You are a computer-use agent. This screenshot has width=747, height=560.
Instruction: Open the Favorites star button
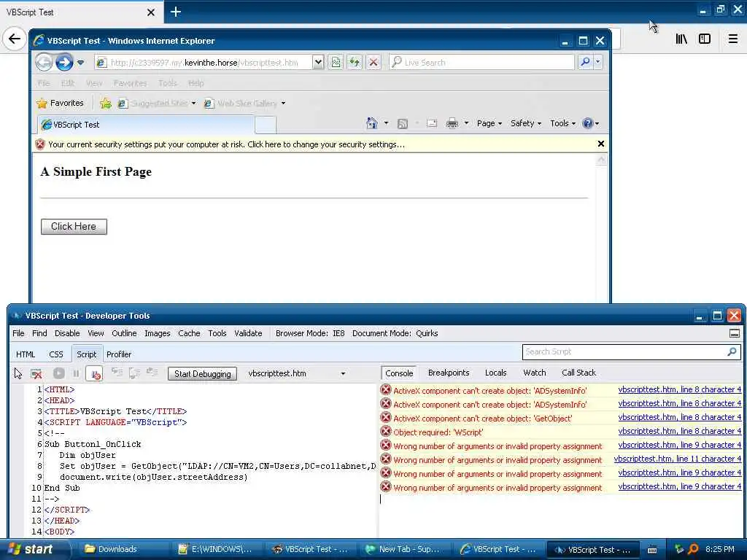pyautogui.click(x=60, y=103)
